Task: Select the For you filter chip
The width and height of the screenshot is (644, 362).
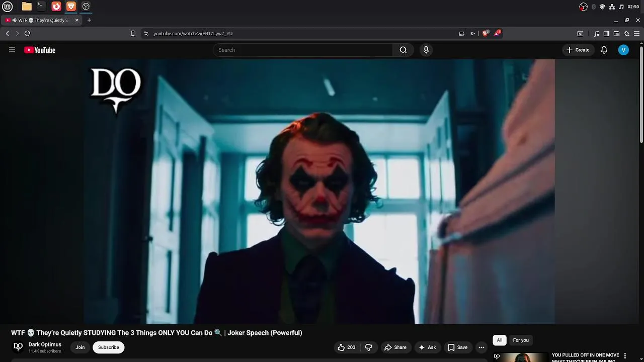Action: pyautogui.click(x=521, y=340)
